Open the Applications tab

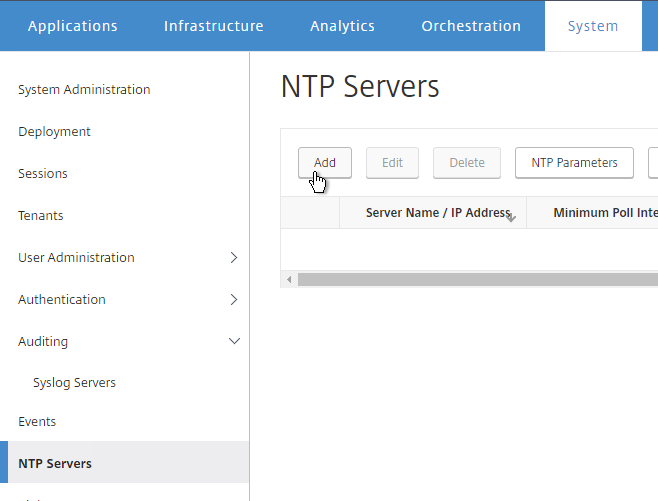pyautogui.click(x=73, y=26)
